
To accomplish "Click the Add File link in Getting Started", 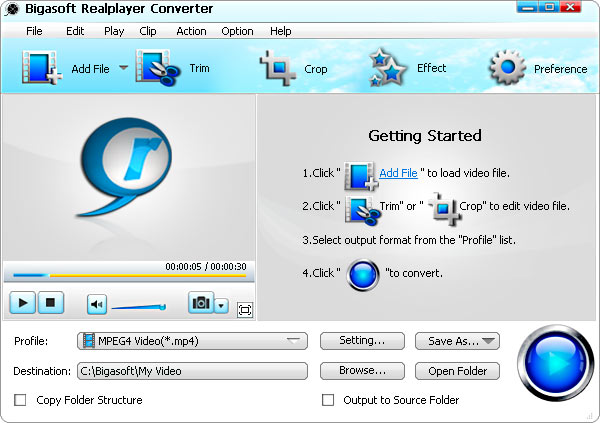I will coord(398,173).
